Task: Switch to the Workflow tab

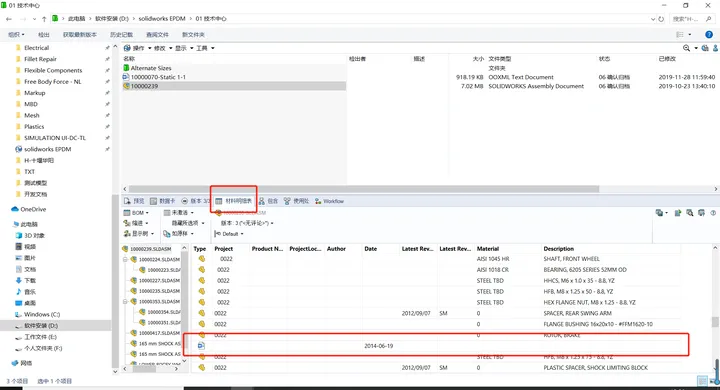Action: [x=329, y=201]
